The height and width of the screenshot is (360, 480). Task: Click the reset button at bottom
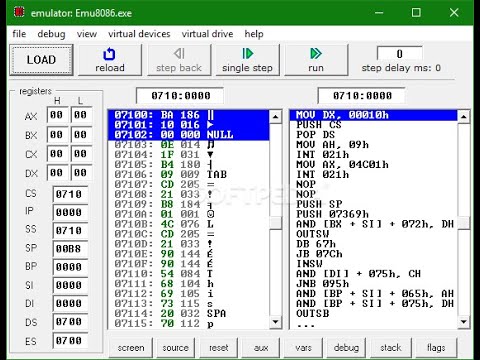(x=219, y=348)
